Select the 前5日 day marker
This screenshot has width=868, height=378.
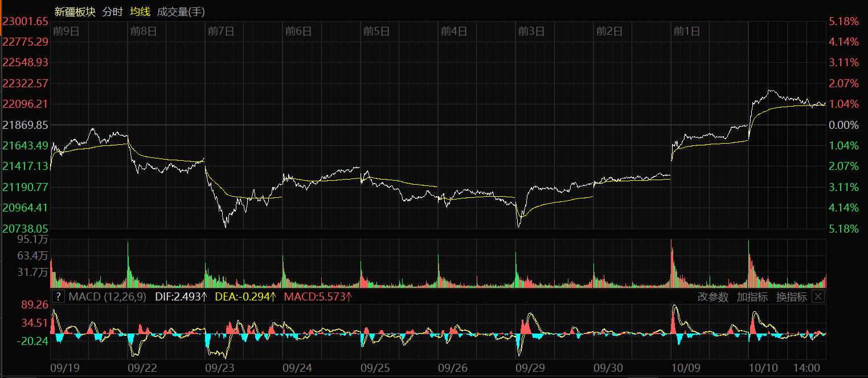click(x=376, y=31)
